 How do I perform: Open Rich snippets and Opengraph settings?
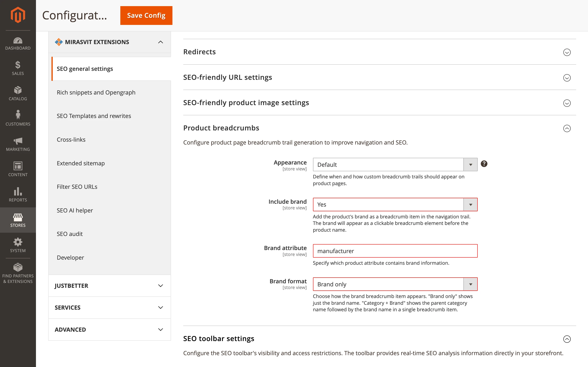coord(96,92)
